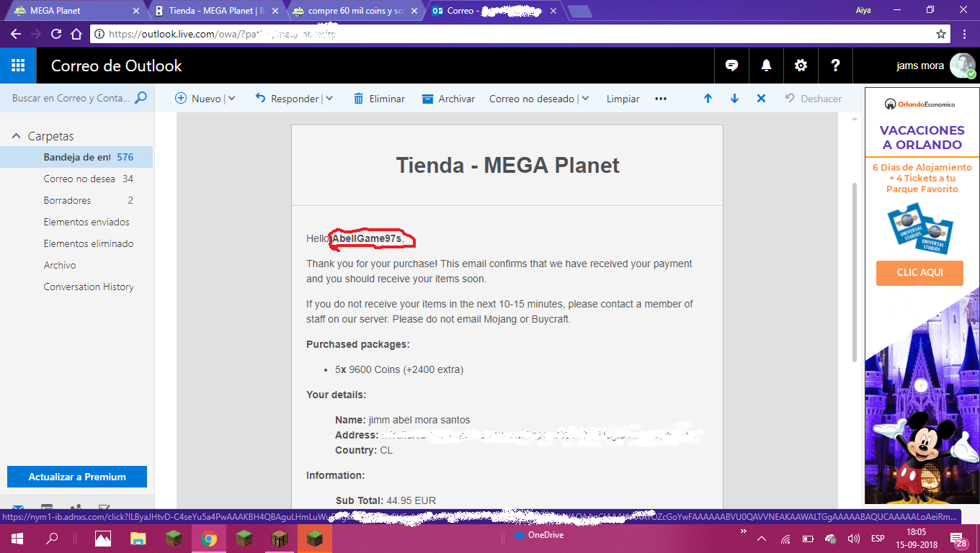The width and height of the screenshot is (980, 553).
Task: Open the Windows Start menu
Action: (16, 539)
